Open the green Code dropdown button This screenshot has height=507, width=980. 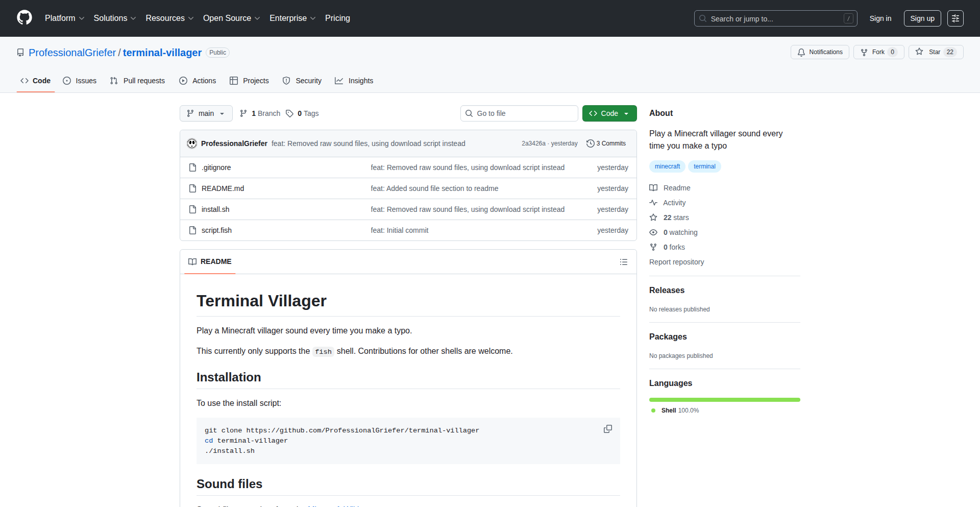pos(609,113)
